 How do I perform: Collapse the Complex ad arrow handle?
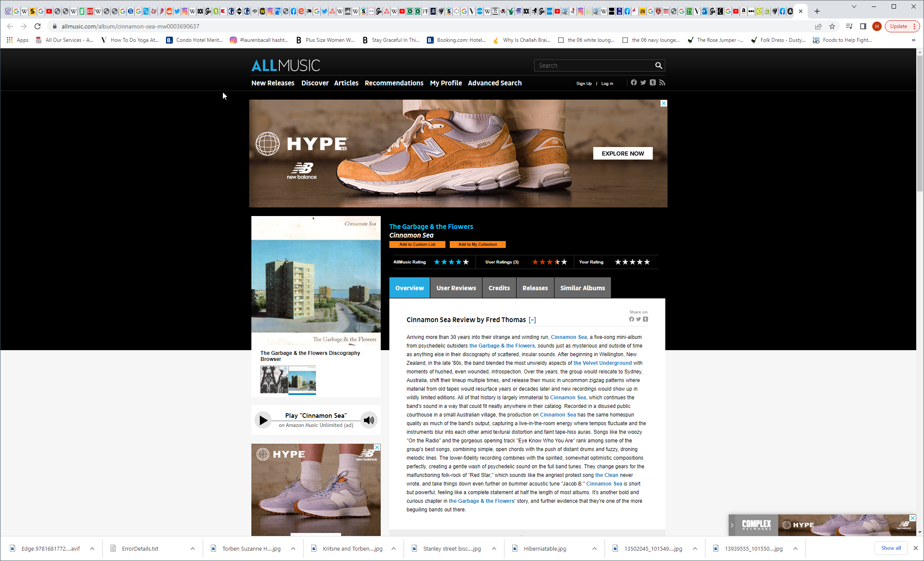732,525
